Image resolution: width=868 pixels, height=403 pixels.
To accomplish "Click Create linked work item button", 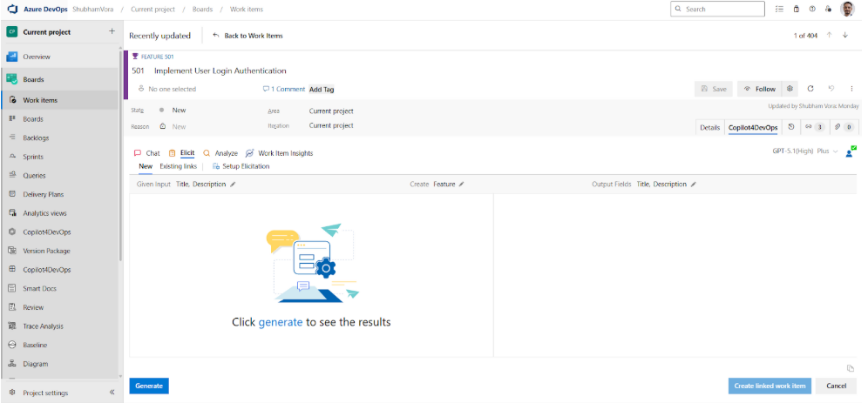I will click(x=770, y=386).
